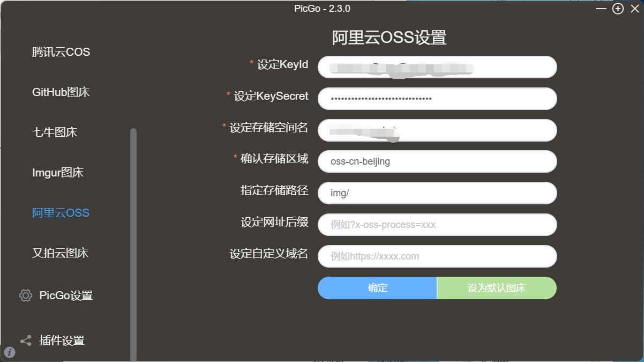Open 腾讯云COS settings
644x362 pixels.
click(61, 52)
